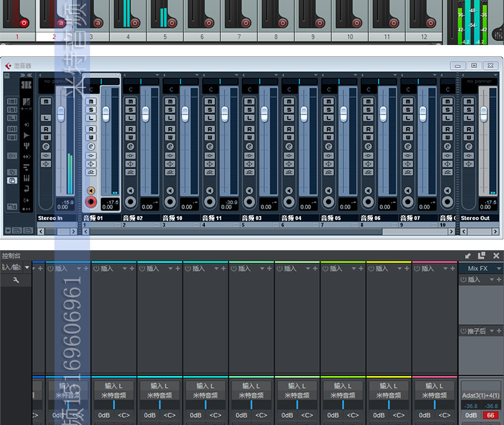Open 插入 dropdown arrow on yellow channel
The width and height of the screenshot is (504, 425).
[x=400, y=268]
